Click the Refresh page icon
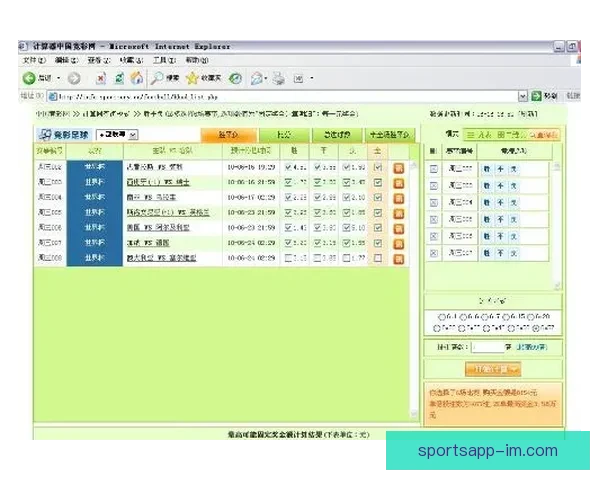The image size is (600, 480). coord(119,78)
